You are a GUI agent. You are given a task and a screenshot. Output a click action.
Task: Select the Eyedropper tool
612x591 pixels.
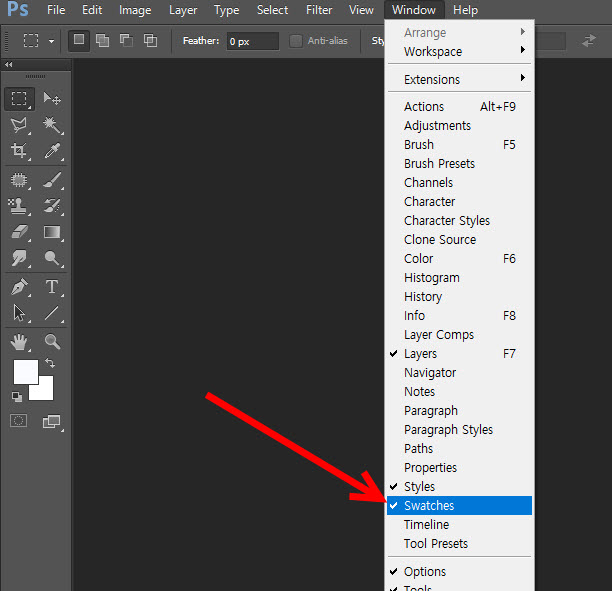click(x=52, y=151)
